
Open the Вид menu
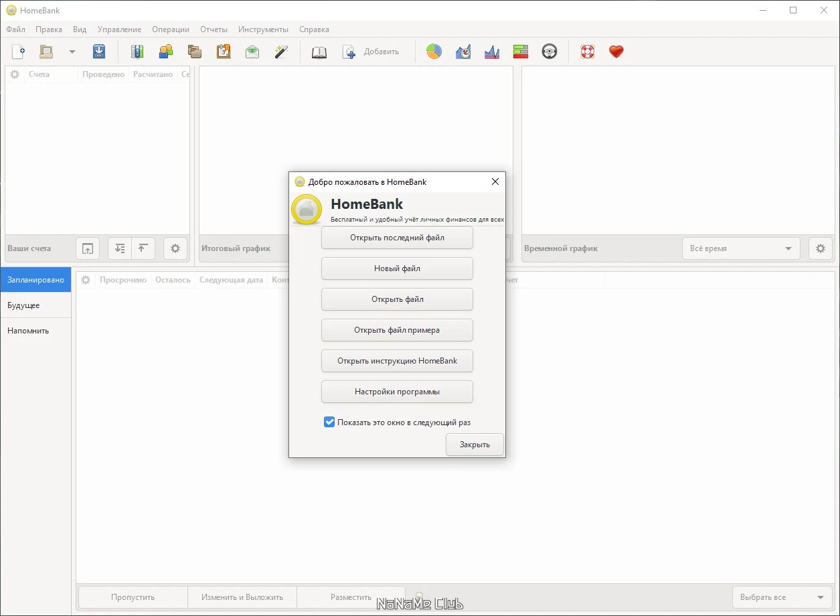point(80,29)
